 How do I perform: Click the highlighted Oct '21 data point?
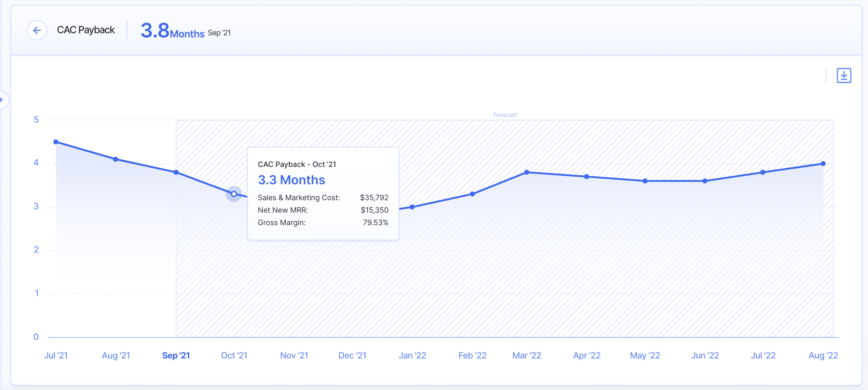[234, 194]
